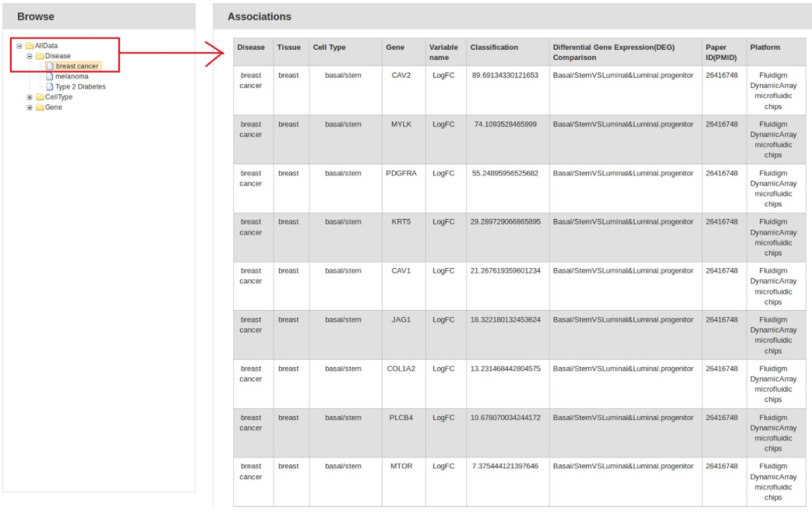The height and width of the screenshot is (522, 812).
Task: Select melanoma in the Disease tree
Action: [x=72, y=76]
